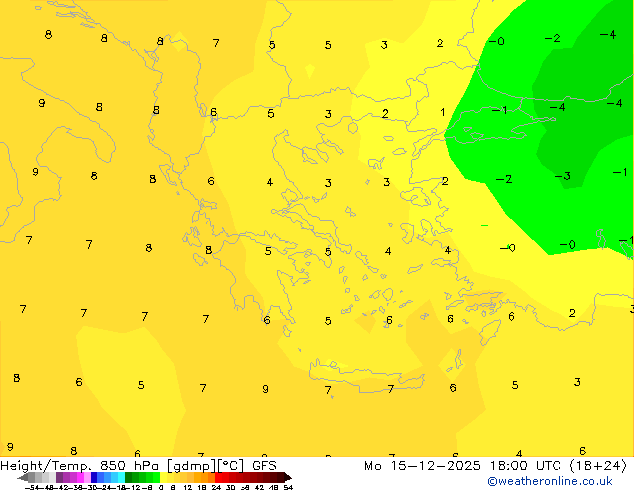Select the 'Mo 15-12-2025 18:00 UTC' timestamp
Image resolution: width=634 pixels, height=490 pixels.
click(463, 466)
